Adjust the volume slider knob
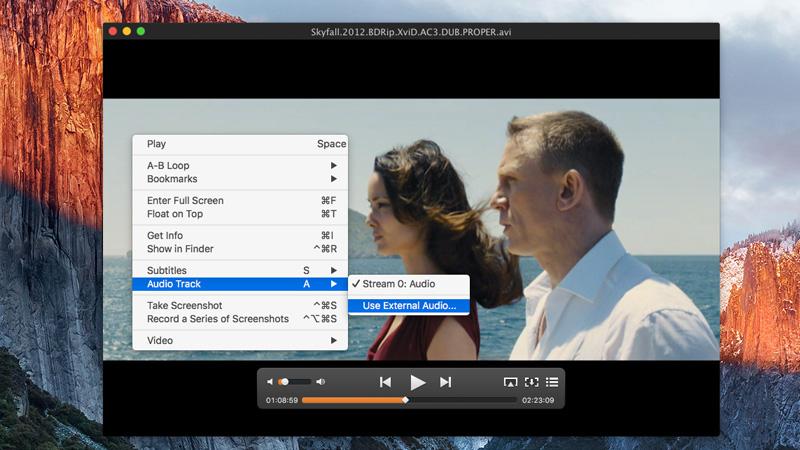This screenshot has width=800, height=450. click(x=286, y=382)
